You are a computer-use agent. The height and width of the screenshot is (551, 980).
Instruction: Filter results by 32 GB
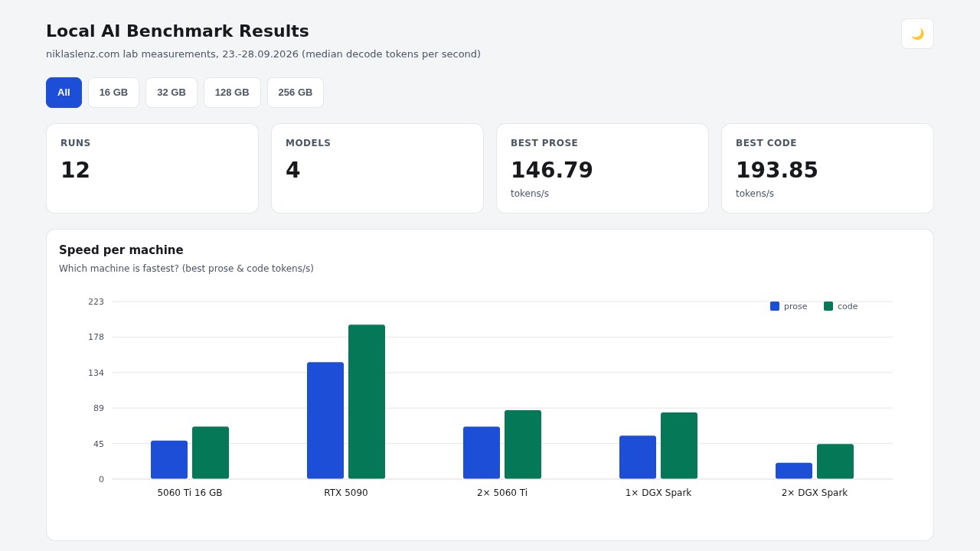171,93
